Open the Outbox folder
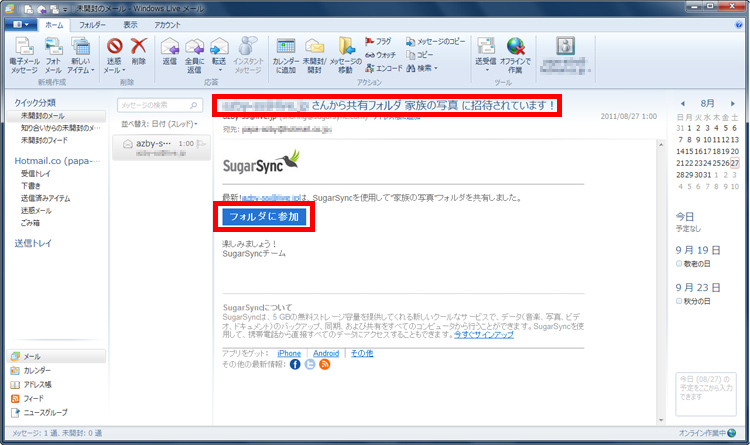This screenshot has width=750, height=445. [x=33, y=243]
